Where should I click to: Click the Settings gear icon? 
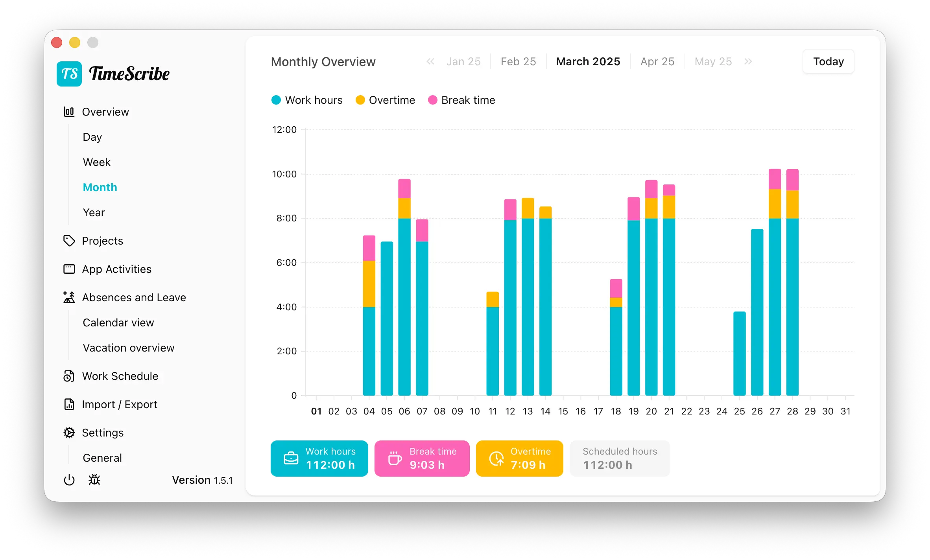click(x=69, y=433)
